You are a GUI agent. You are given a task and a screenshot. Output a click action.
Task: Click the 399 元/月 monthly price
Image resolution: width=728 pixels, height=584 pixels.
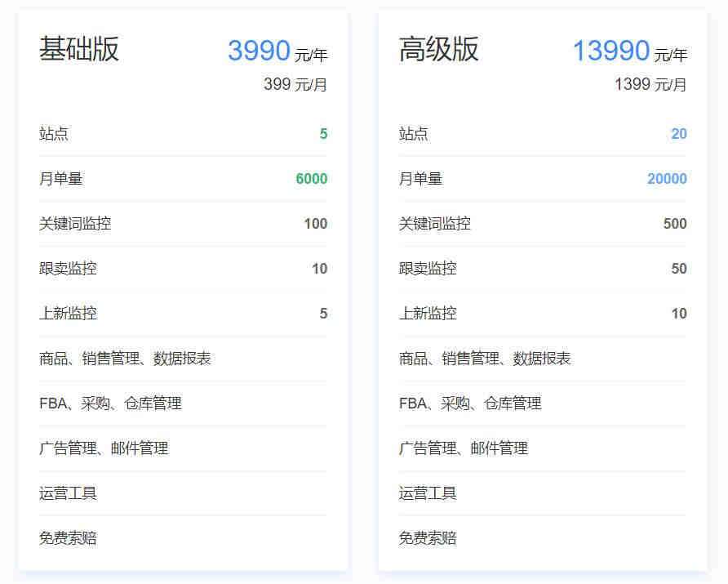pyautogui.click(x=295, y=85)
